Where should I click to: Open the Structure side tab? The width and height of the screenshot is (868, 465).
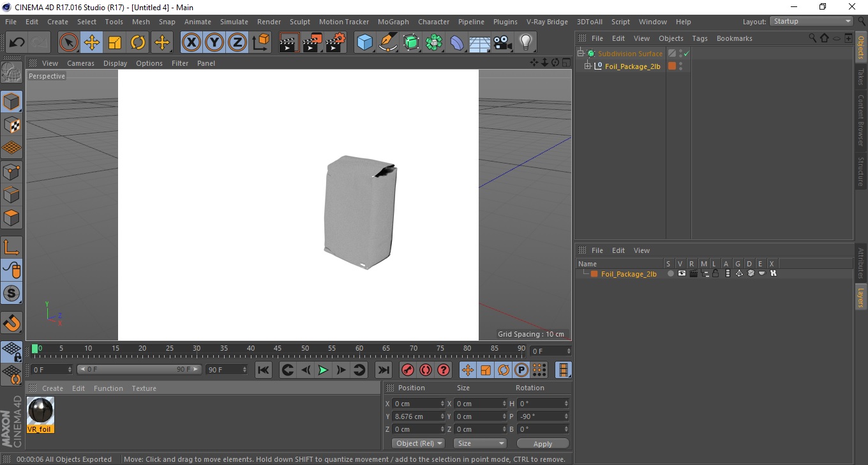tap(861, 171)
